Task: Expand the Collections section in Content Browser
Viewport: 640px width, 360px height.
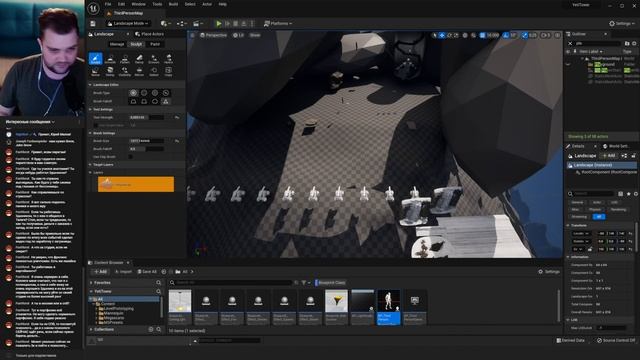Action: (x=91, y=329)
